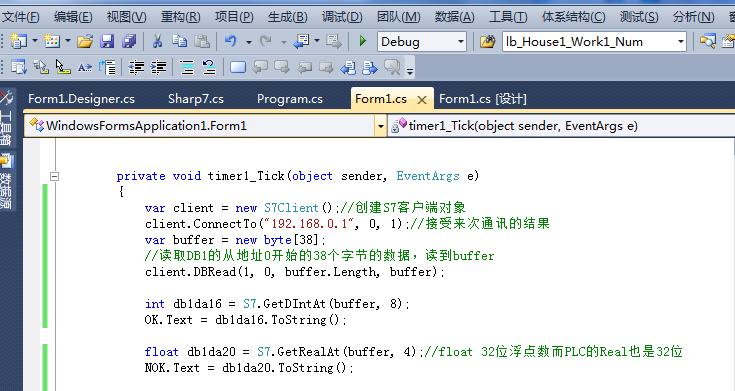The image size is (735, 391).
Task: Open the Undo history dropdown arrow
Action: pyautogui.click(x=249, y=42)
